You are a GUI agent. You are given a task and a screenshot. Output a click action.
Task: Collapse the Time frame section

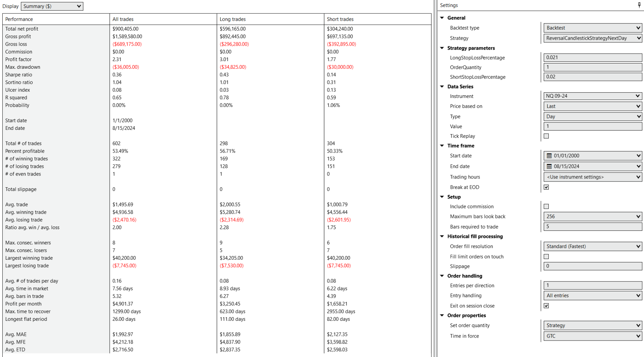click(x=442, y=146)
